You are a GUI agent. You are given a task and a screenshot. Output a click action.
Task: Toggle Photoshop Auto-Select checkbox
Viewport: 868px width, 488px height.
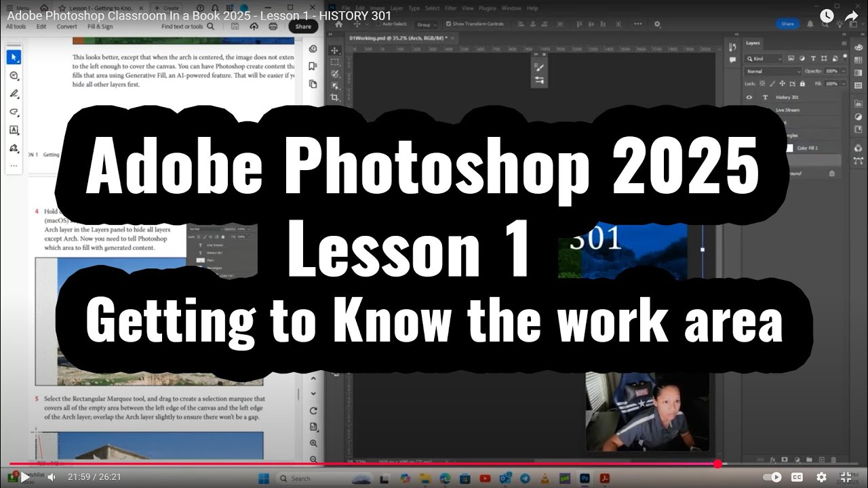click(379, 24)
